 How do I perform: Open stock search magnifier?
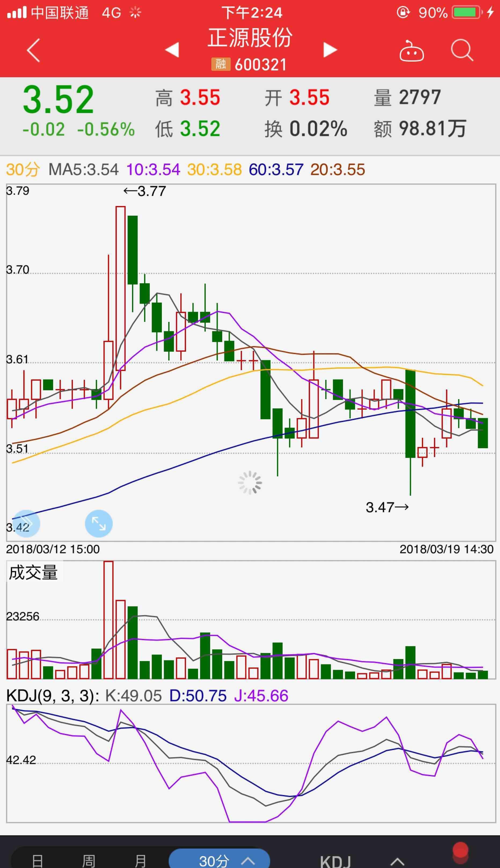[x=462, y=50]
